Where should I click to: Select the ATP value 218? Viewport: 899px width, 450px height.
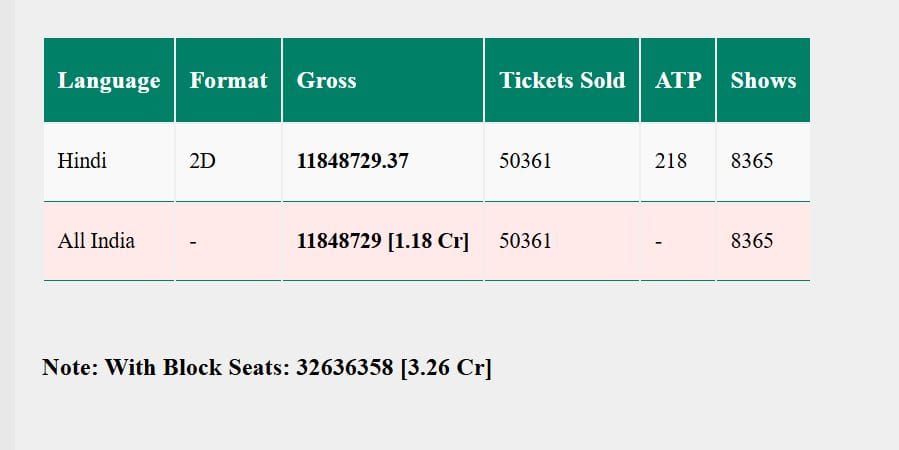click(671, 161)
